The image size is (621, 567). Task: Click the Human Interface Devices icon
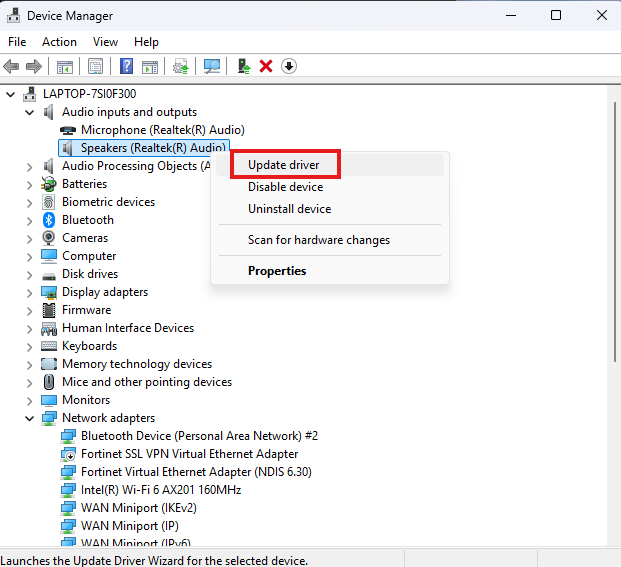(49, 328)
